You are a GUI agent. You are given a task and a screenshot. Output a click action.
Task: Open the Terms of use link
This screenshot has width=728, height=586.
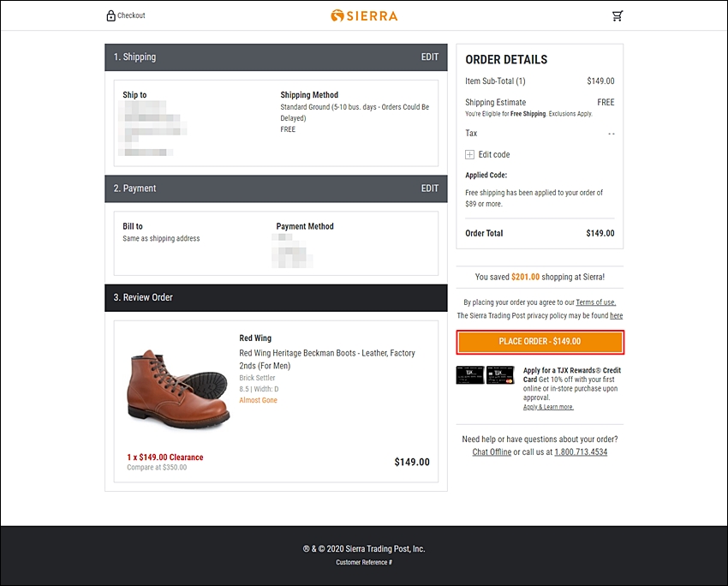(596, 302)
